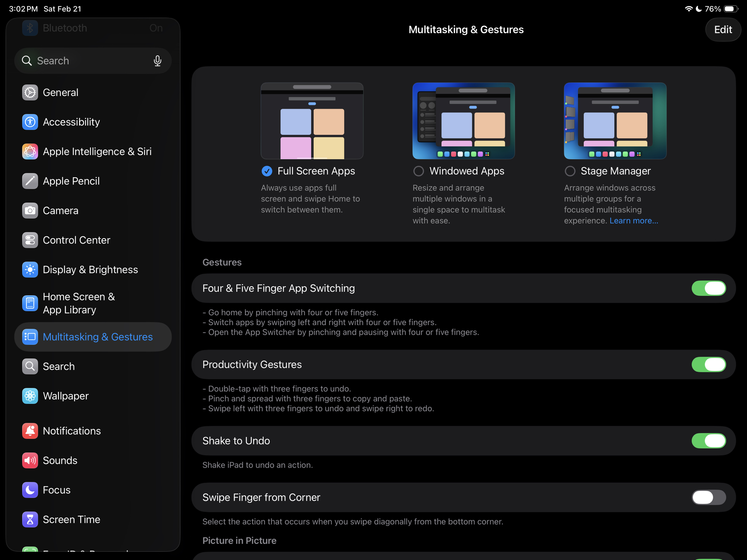747x560 pixels.
Task: Tap the Full Screen Apps preview thumbnail
Action: click(x=312, y=121)
